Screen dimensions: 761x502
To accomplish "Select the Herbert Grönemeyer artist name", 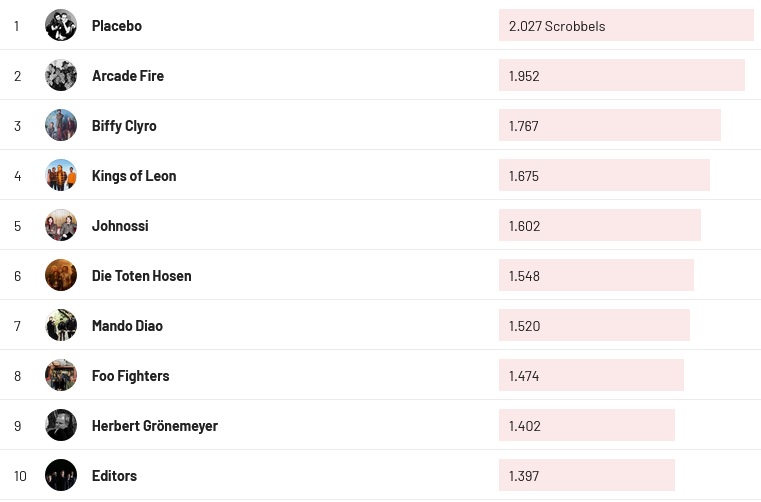I will pos(155,426).
